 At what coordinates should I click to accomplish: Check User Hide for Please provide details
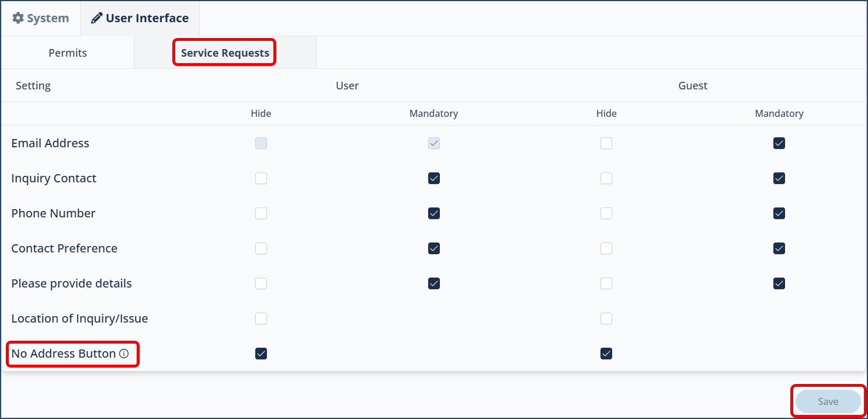coord(261,283)
